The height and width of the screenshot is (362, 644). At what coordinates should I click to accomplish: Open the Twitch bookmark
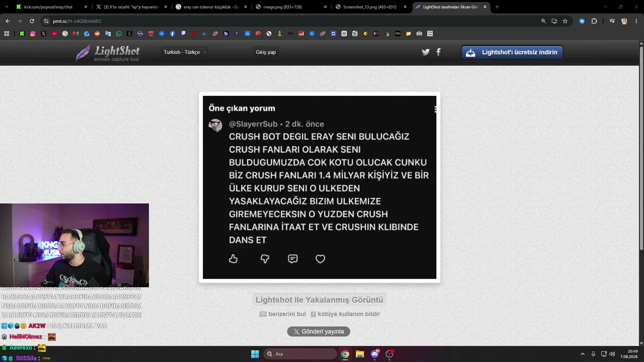[x=183, y=34]
